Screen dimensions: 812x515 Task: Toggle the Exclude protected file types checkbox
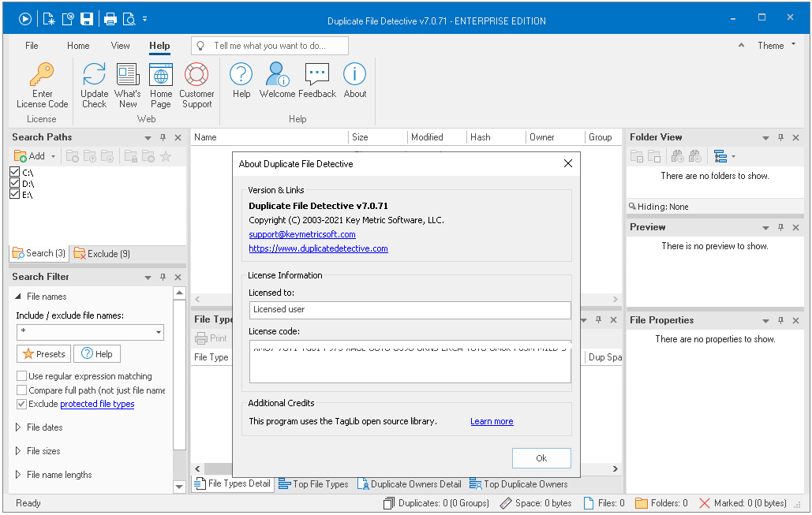[x=22, y=405]
